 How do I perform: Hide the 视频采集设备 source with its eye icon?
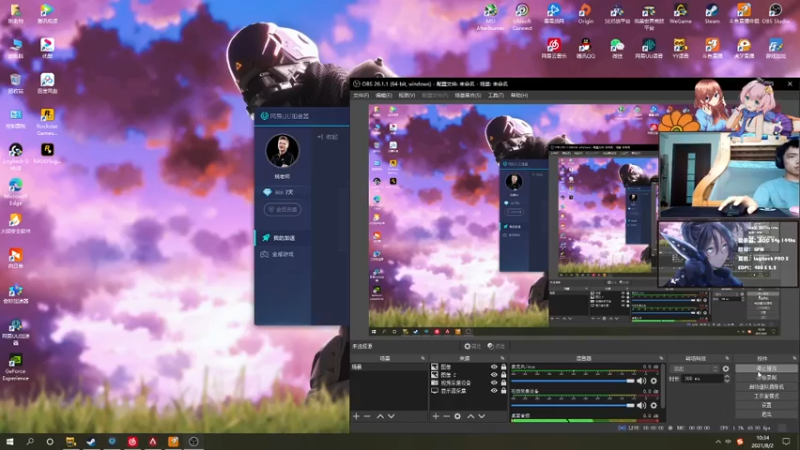(494, 383)
